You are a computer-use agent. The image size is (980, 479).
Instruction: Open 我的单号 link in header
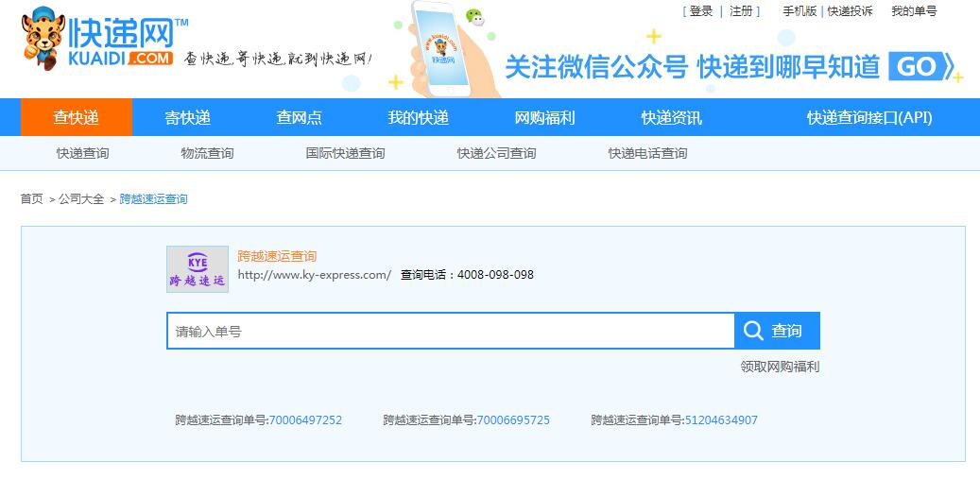(x=914, y=11)
